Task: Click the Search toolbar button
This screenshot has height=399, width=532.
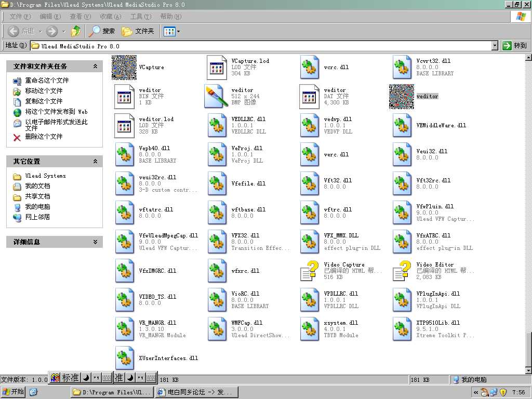Action: pyautogui.click(x=102, y=31)
